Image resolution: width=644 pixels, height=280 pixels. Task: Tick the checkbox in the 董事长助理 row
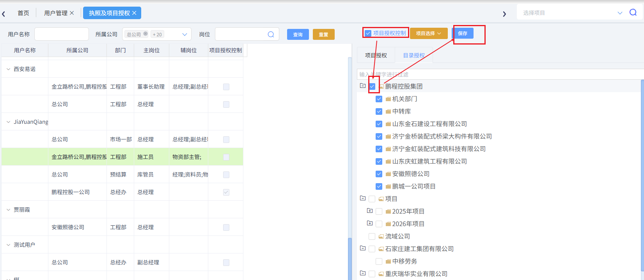pos(226,87)
